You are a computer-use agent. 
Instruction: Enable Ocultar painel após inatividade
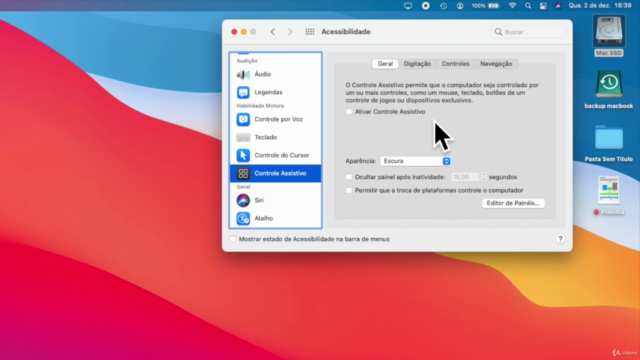(x=349, y=177)
